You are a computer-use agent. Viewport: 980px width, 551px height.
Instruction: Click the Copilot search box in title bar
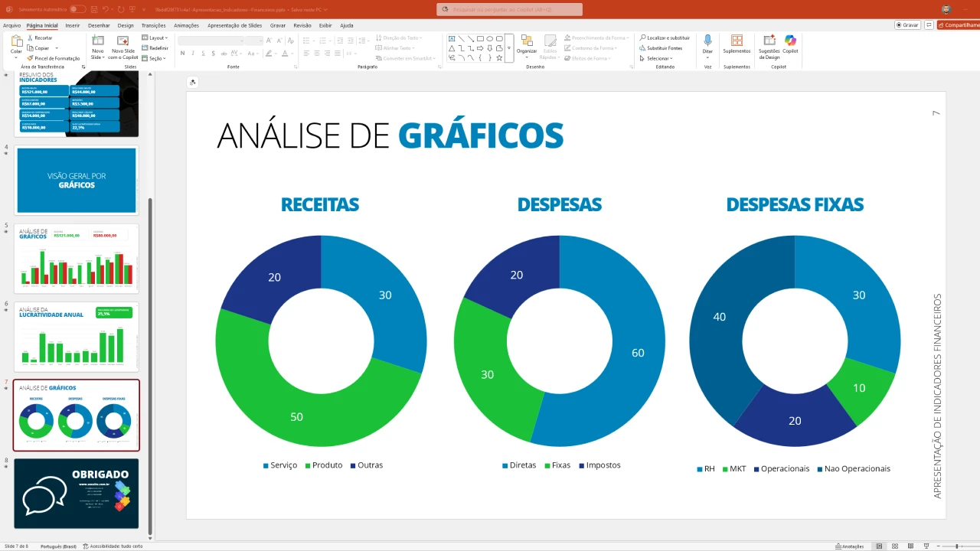[509, 9]
